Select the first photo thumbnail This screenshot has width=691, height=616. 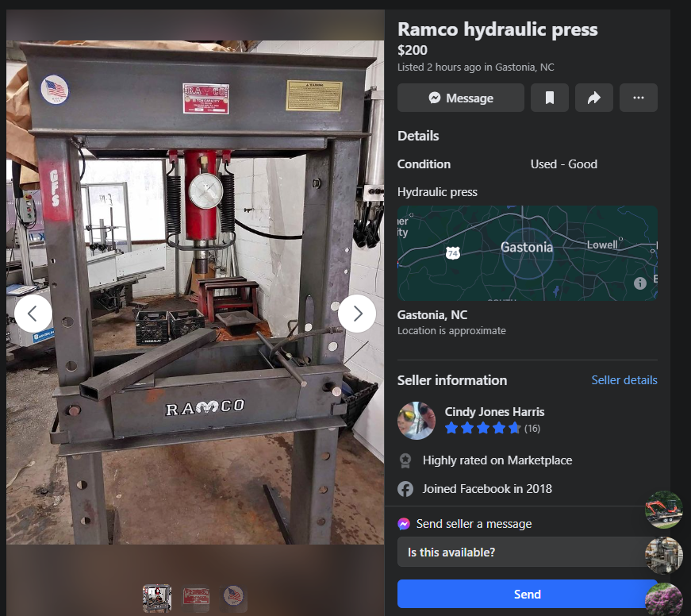point(156,599)
